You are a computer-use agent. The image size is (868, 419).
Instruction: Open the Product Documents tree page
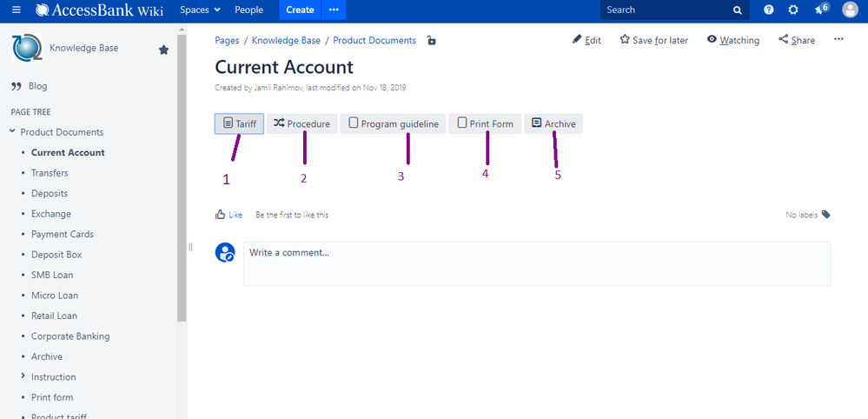(x=62, y=132)
